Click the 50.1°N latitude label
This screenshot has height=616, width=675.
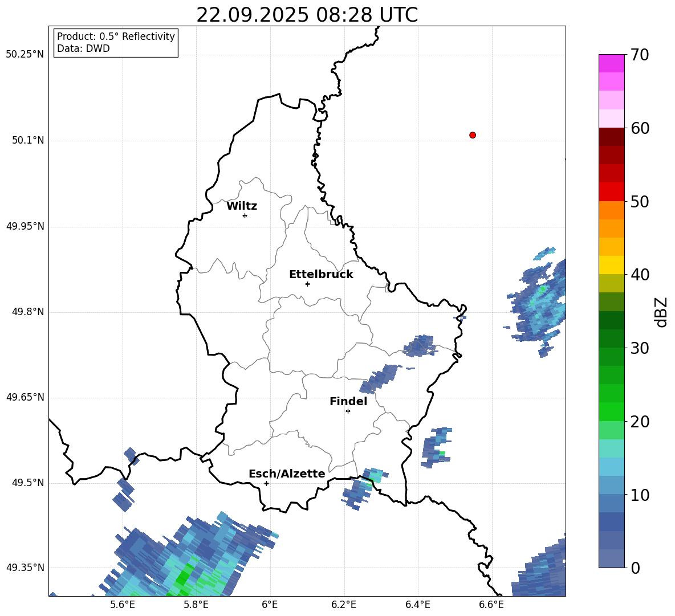pyautogui.click(x=28, y=141)
